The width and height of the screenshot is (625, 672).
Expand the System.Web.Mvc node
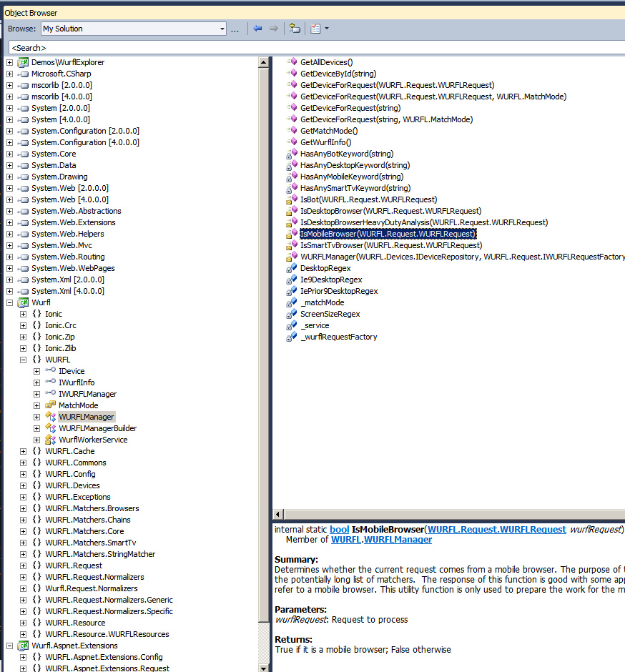(9, 246)
